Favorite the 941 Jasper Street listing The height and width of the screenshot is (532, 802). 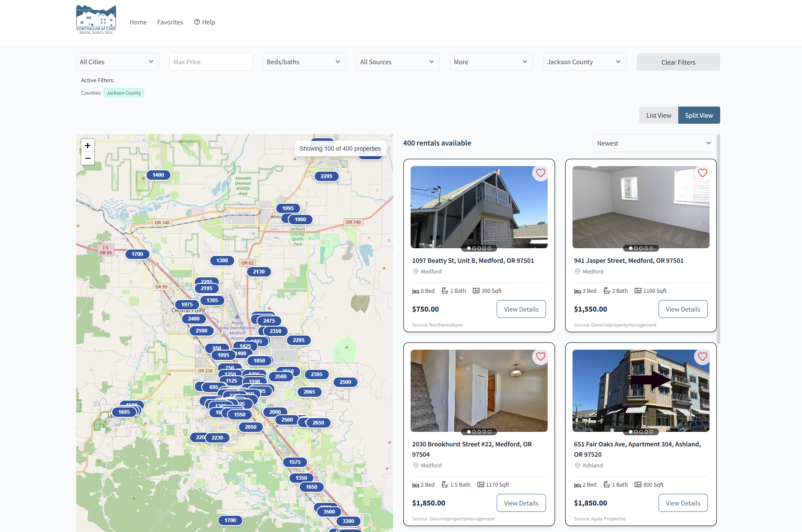point(702,173)
